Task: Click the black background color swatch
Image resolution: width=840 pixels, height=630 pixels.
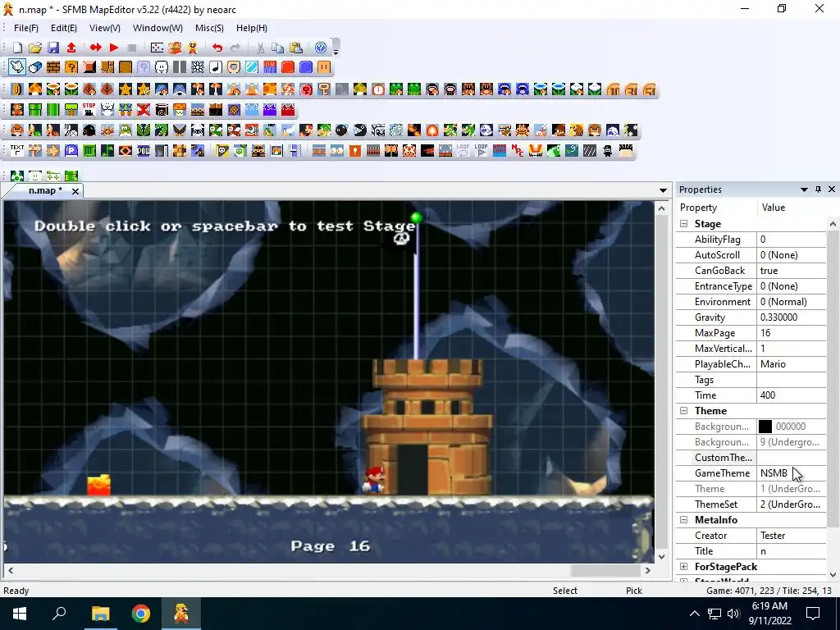Action: pyautogui.click(x=765, y=427)
